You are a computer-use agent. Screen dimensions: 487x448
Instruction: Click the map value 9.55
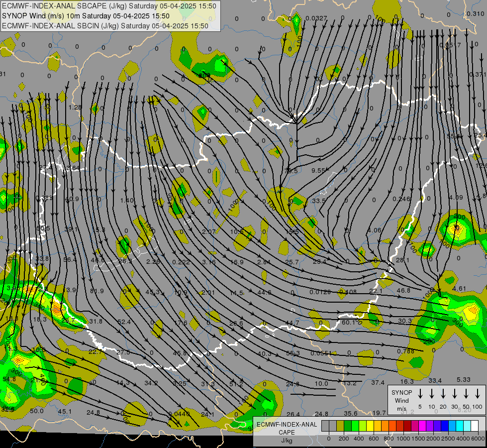tap(318, 170)
